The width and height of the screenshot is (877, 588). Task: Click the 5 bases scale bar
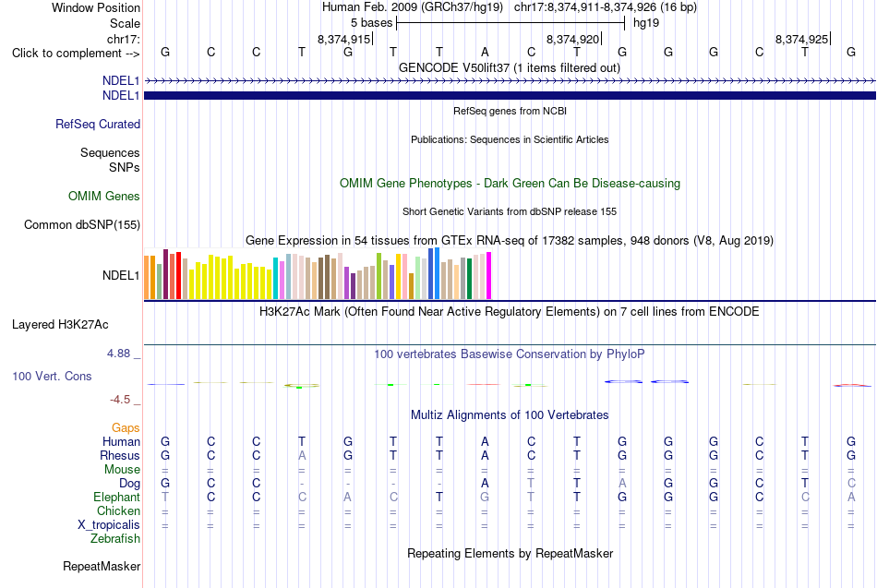(x=511, y=23)
